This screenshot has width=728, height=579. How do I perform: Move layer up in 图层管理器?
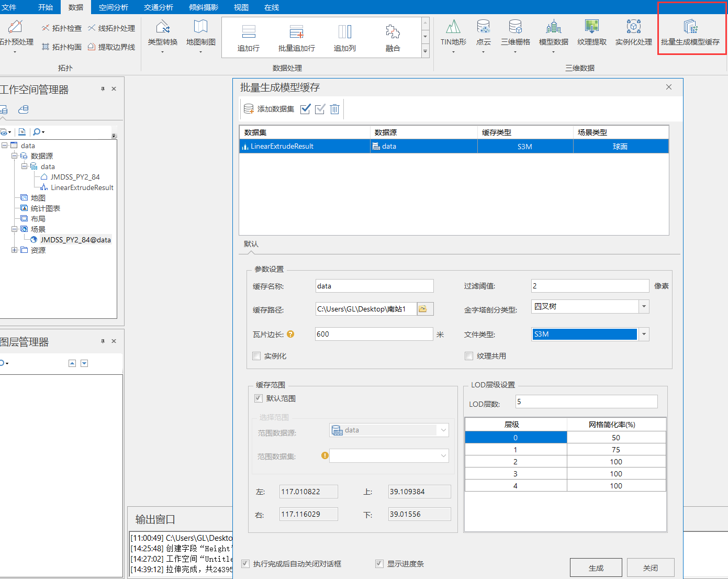(72, 363)
